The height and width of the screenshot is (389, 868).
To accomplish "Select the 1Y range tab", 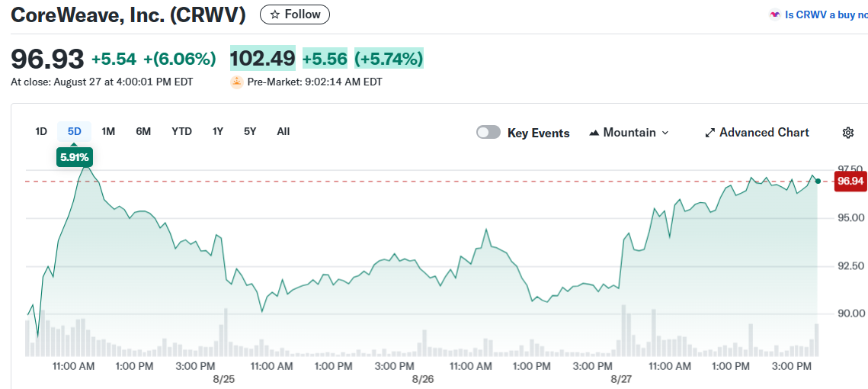I will [x=217, y=131].
